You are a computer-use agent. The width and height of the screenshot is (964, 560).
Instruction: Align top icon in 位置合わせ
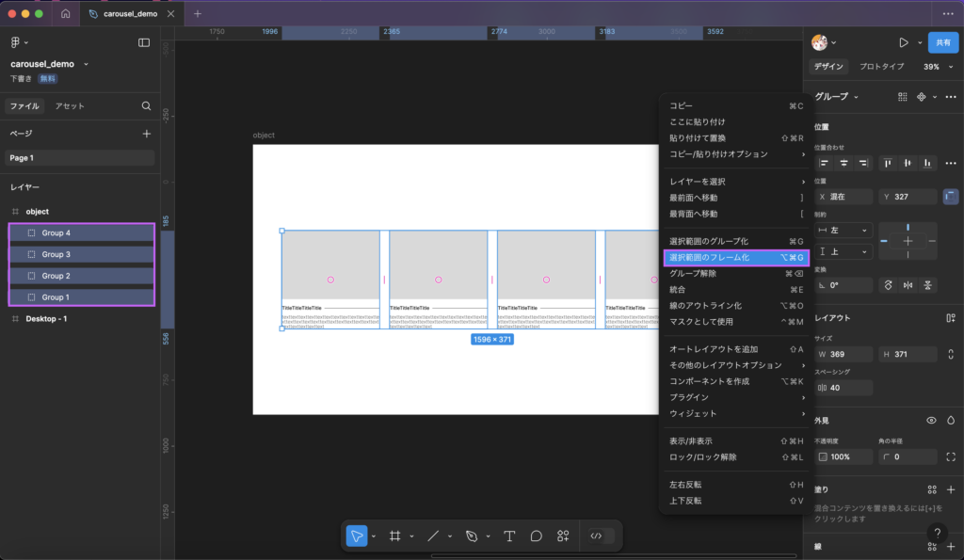click(888, 163)
